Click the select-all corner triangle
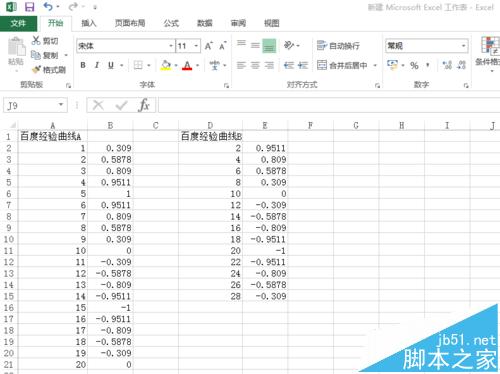 click(x=12, y=125)
